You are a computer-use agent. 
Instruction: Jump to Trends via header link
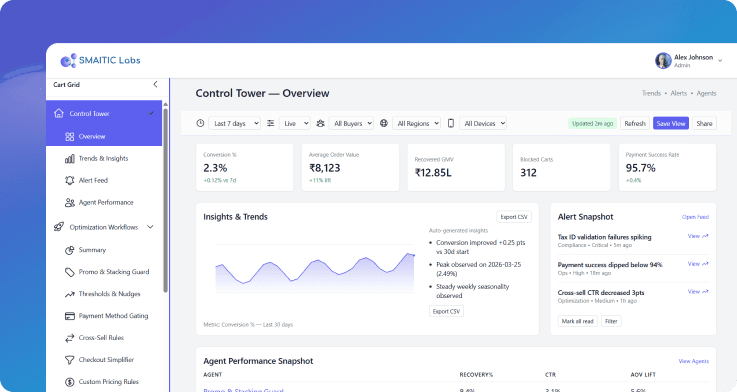[x=651, y=93]
